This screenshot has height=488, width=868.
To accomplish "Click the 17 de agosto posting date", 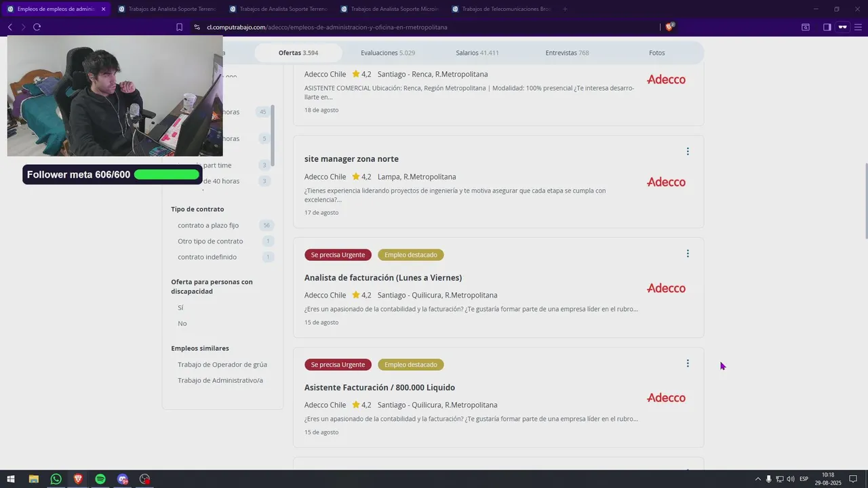I will click(321, 213).
